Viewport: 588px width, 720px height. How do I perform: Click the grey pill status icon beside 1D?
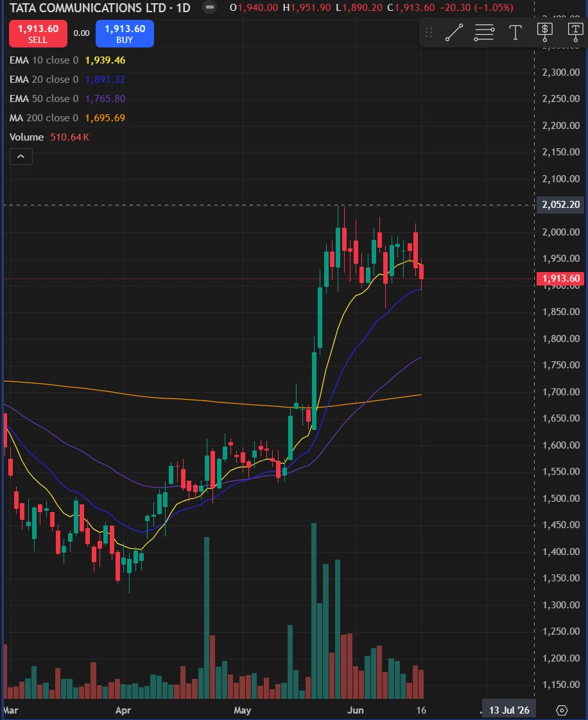[x=209, y=7]
